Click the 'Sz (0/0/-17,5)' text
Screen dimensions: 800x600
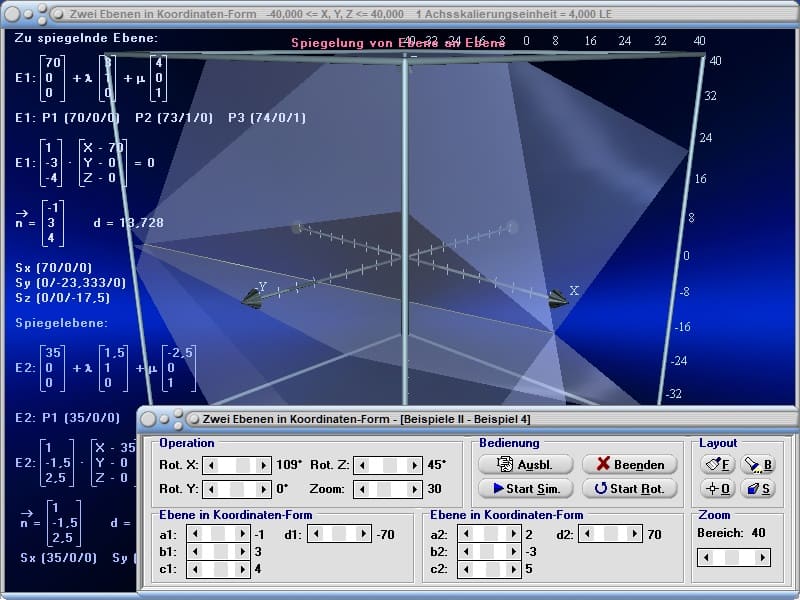(63, 297)
